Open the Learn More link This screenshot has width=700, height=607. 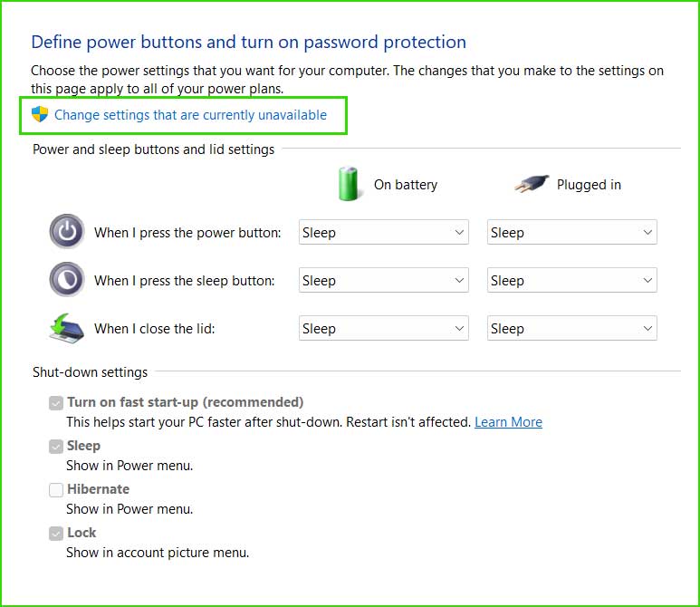point(508,421)
